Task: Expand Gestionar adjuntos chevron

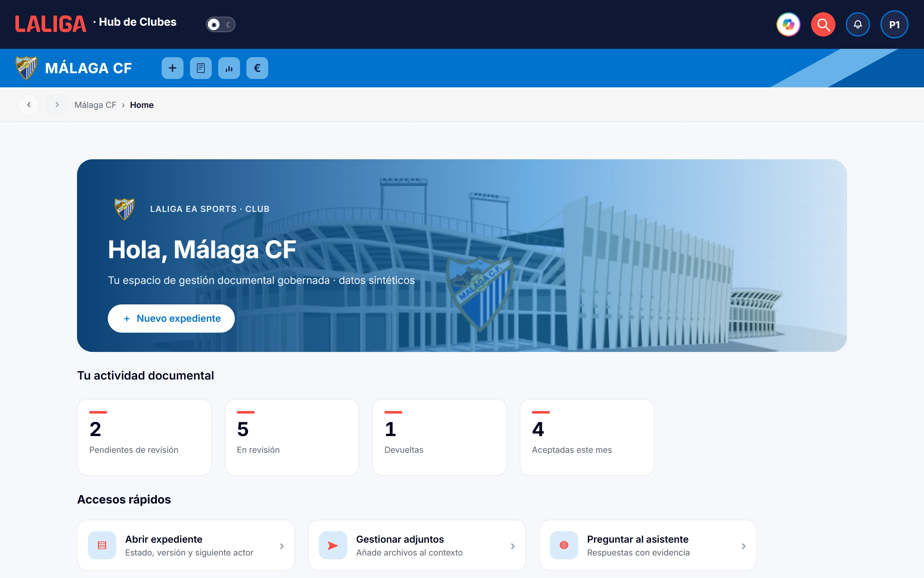Action: tap(513, 546)
